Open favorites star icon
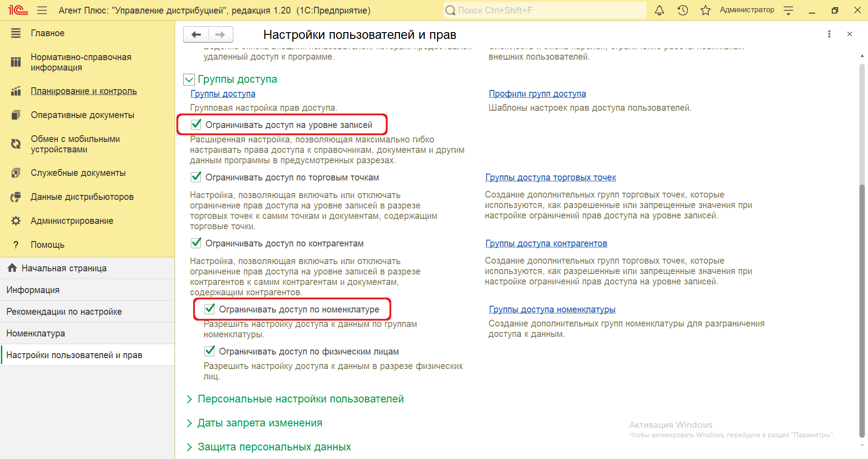This screenshot has height=459, width=868. coord(706,10)
